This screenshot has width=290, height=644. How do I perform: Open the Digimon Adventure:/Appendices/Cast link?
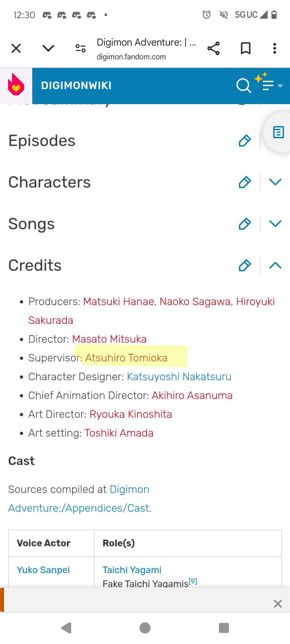click(x=79, y=499)
